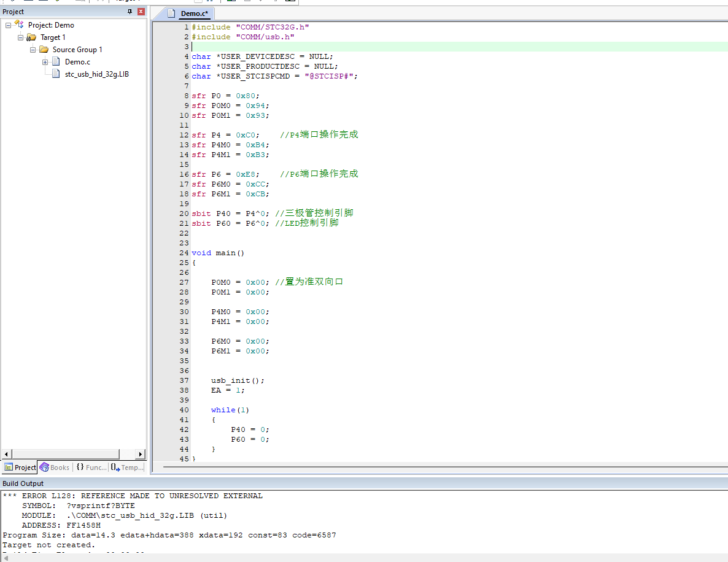Switch to the Books tab
Image resolution: width=728 pixels, height=562 pixels.
tap(55, 468)
